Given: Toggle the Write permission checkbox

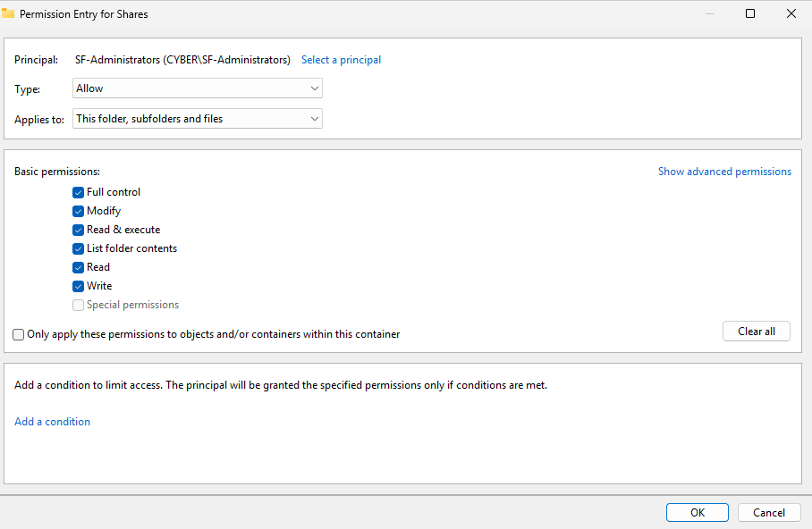Looking at the screenshot, I should tap(79, 286).
